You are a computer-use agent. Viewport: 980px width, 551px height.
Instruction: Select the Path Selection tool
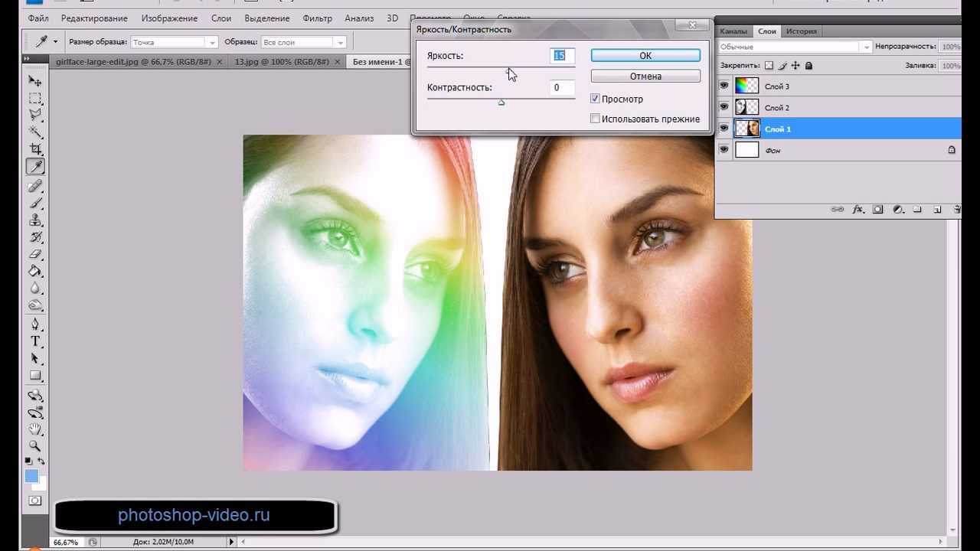[x=35, y=358]
